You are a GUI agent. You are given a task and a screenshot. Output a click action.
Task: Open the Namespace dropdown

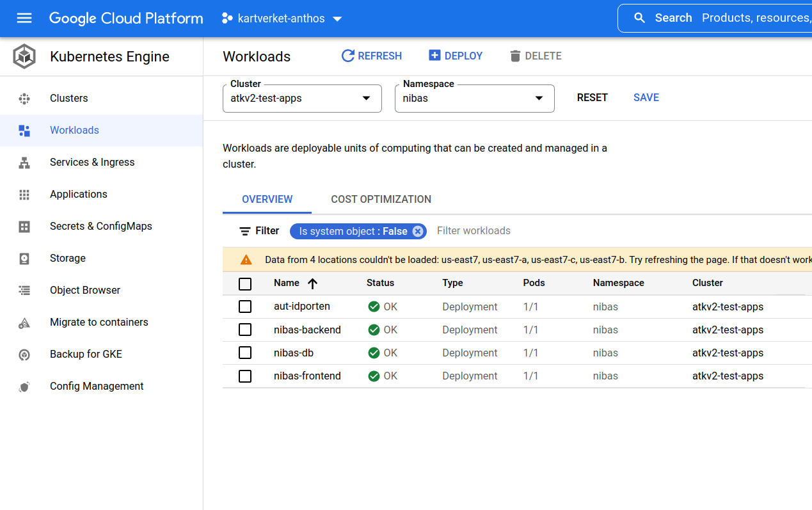(475, 99)
